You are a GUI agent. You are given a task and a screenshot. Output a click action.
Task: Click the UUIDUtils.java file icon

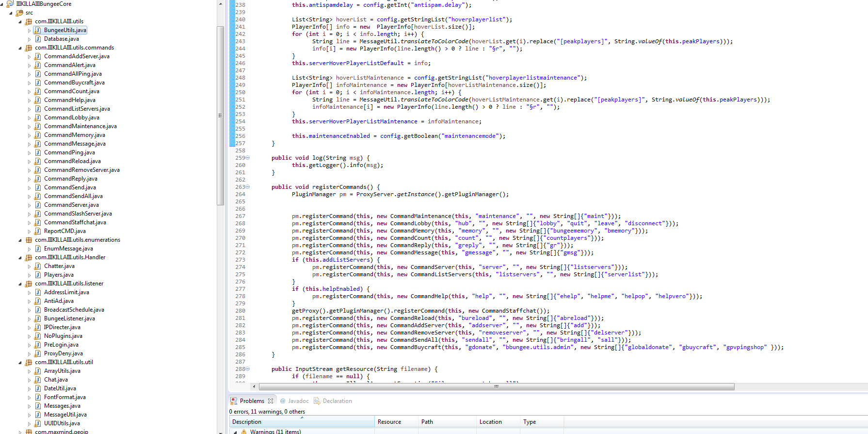coord(38,423)
